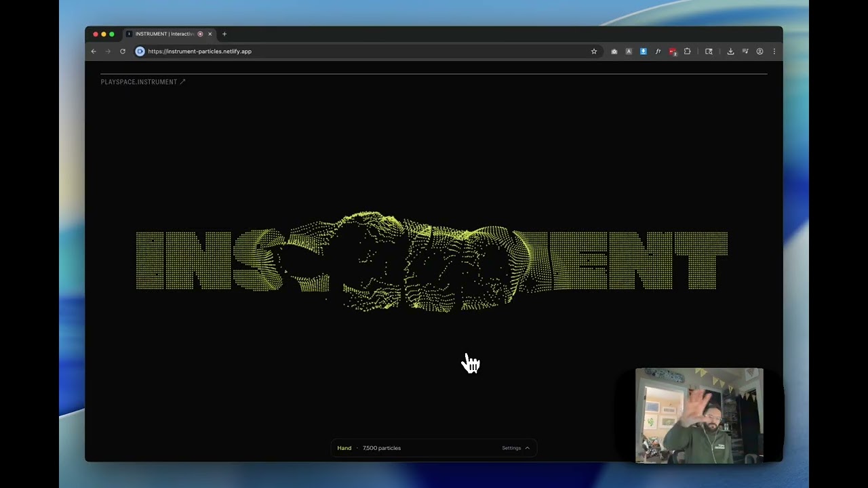The height and width of the screenshot is (488, 868).
Task: Open the gray letter A extension
Action: (x=629, y=52)
